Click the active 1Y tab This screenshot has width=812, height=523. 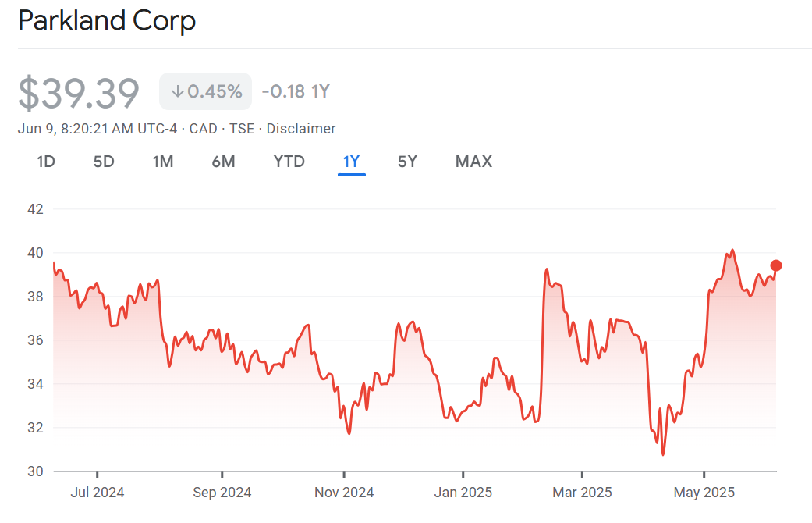click(351, 162)
